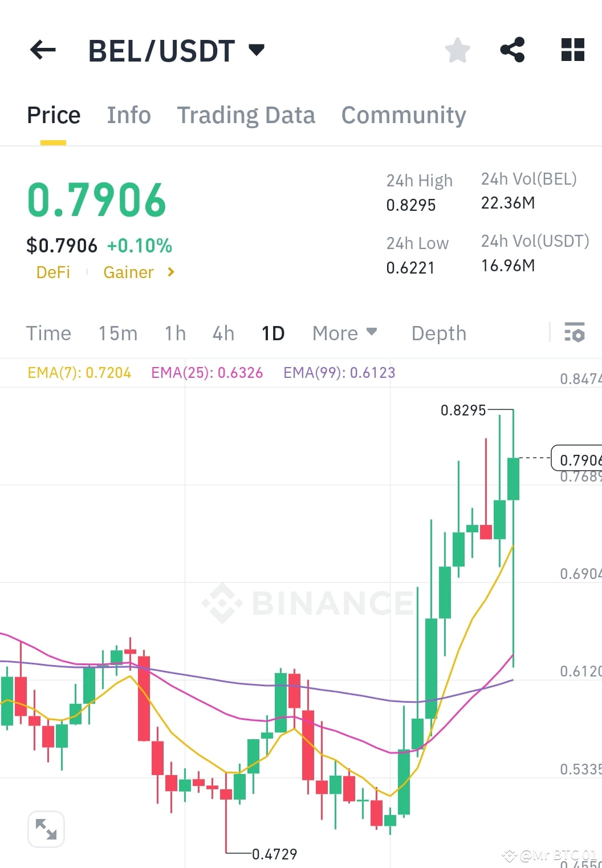Switch to the Community tab
This screenshot has width=602, height=868.
(403, 115)
